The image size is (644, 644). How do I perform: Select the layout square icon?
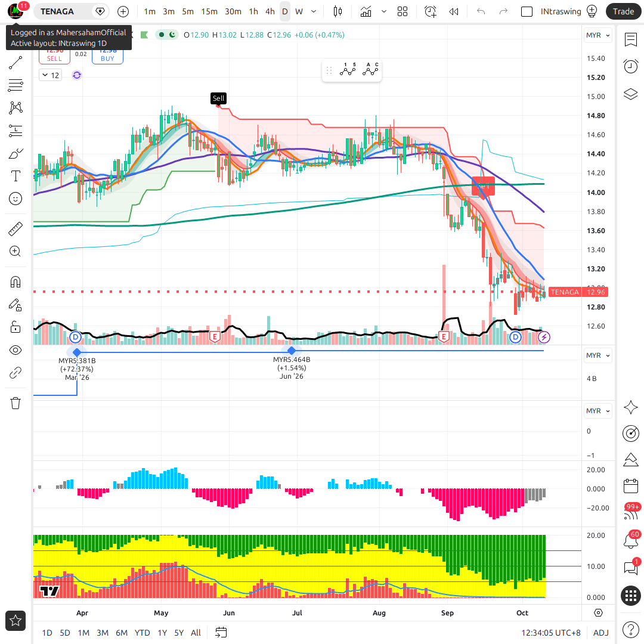pos(527,11)
